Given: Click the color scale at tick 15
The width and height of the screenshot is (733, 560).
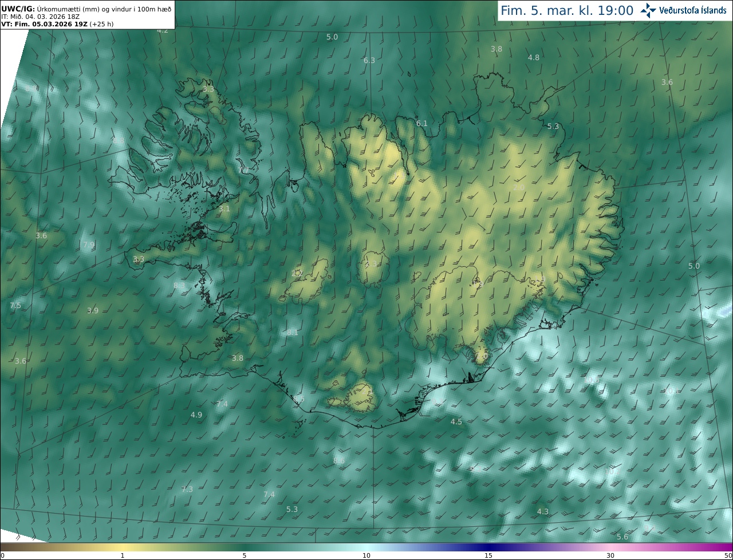Looking at the screenshot, I should [488, 556].
